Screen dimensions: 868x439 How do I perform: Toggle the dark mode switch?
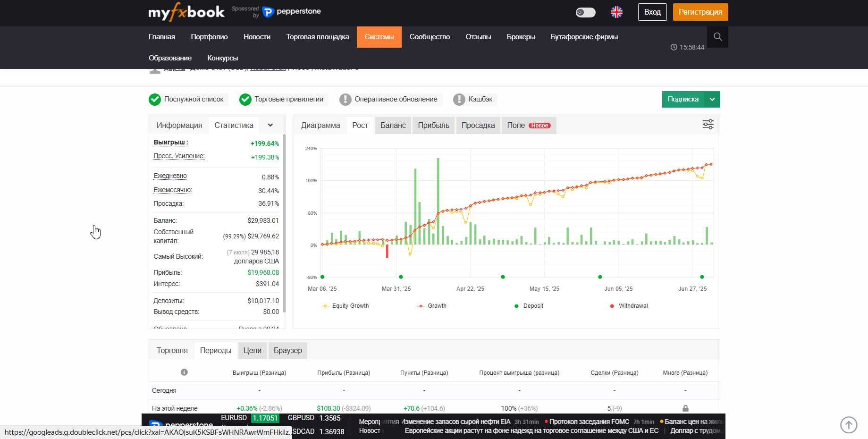coord(585,12)
